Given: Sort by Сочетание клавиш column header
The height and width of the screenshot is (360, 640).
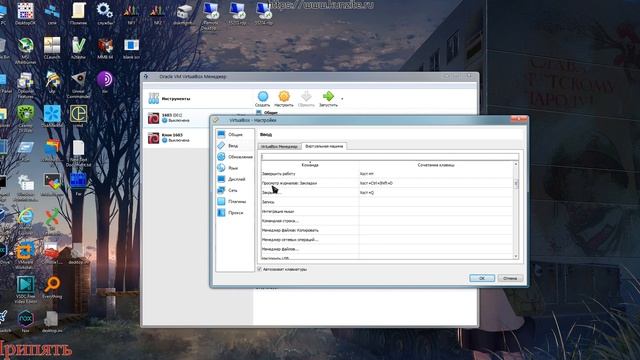Looking at the screenshot, I should (436, 165).
